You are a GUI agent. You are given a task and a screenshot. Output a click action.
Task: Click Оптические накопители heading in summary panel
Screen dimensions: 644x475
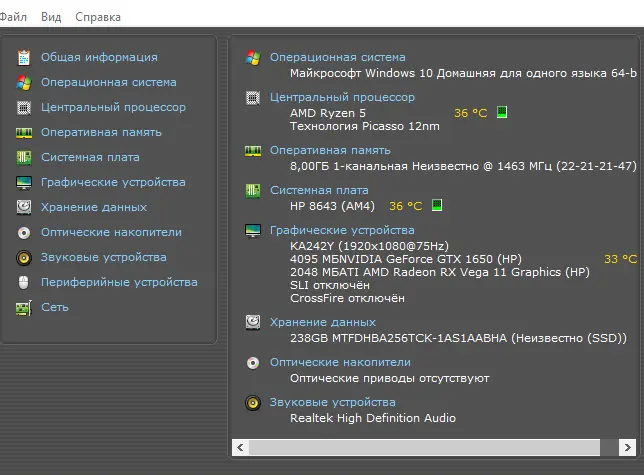point(340,362)
